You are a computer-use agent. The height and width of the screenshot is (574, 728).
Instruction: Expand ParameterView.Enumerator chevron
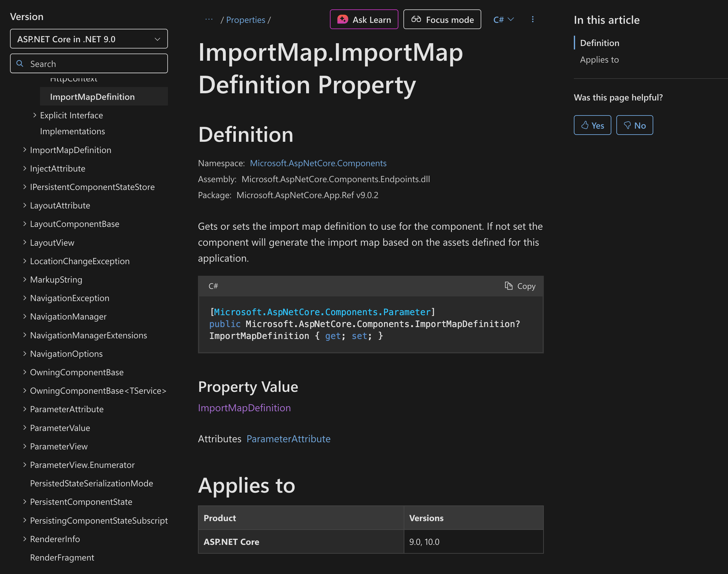tap(25, 465)
